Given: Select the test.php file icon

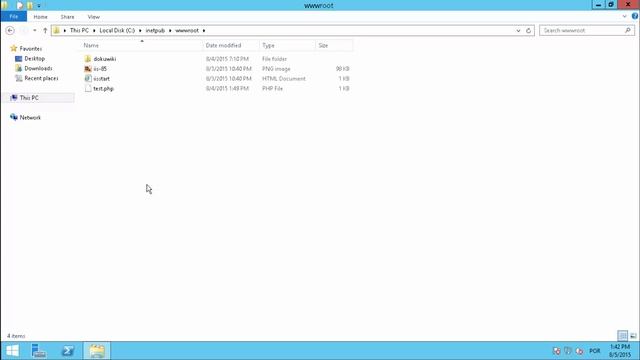Looking at the screenshot, I should (88, 88).
